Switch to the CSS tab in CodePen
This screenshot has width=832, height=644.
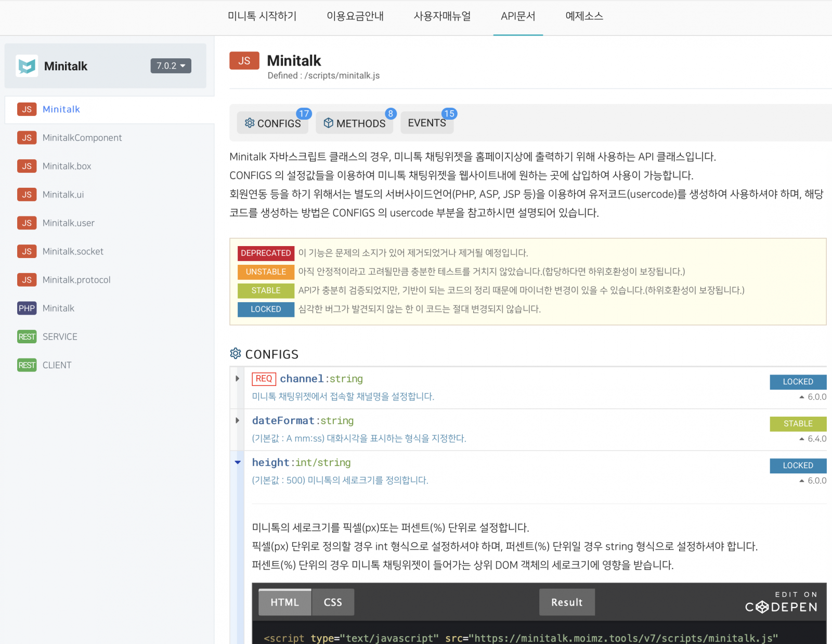333,602
